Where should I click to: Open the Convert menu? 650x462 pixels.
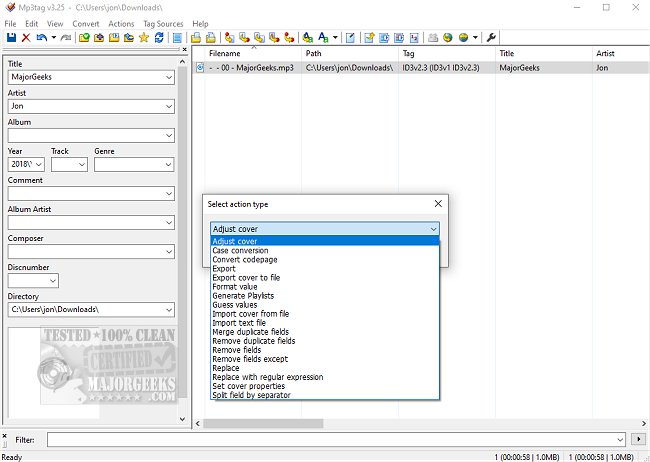[x=86, y=23]
